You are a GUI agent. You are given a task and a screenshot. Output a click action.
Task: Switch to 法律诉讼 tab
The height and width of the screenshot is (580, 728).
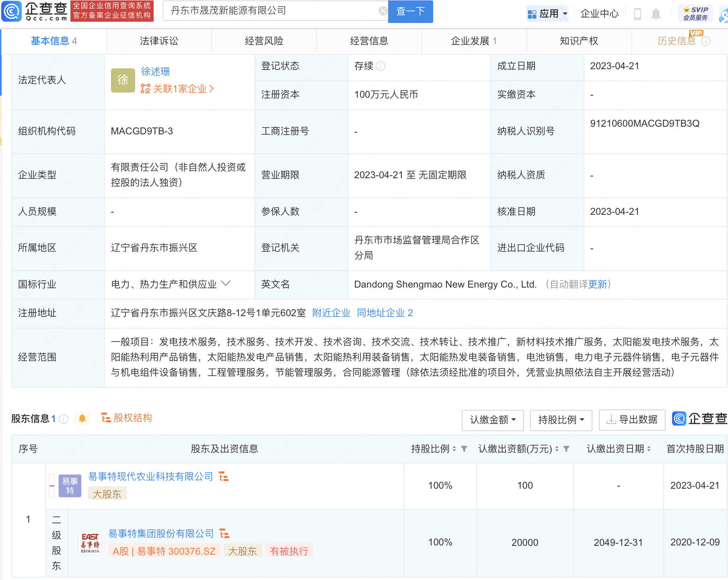pos(159,41)
